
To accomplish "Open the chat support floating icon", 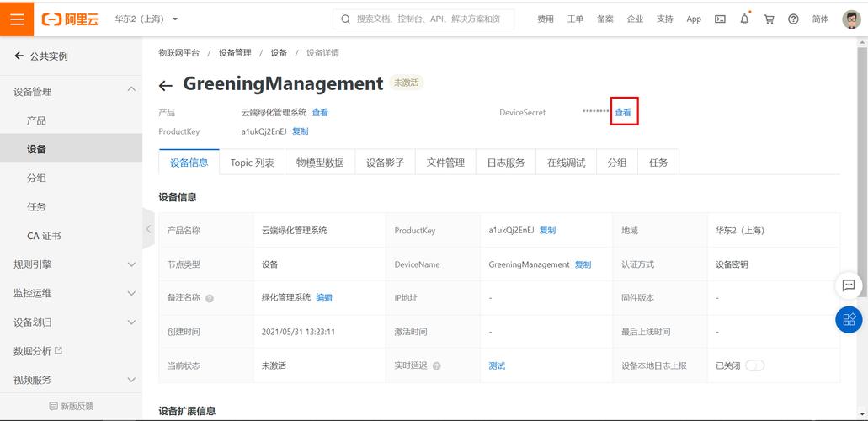I will (x=849, y=285).
